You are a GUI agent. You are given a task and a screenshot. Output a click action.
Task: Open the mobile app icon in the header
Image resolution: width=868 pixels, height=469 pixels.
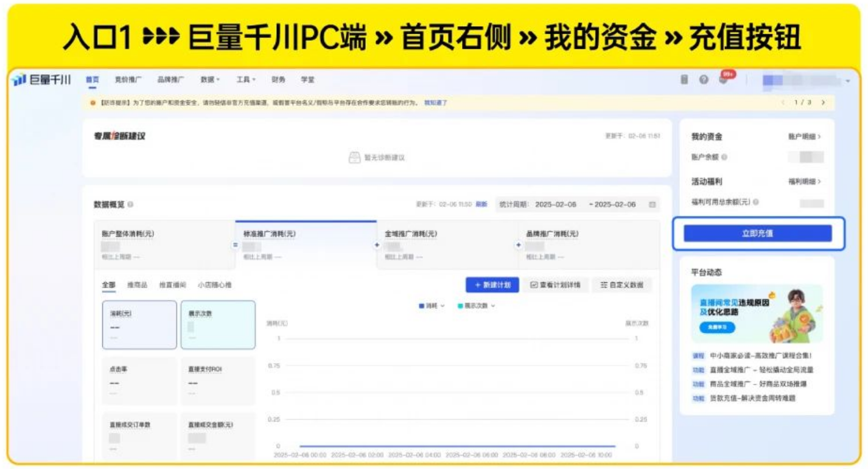pos(684,80)
